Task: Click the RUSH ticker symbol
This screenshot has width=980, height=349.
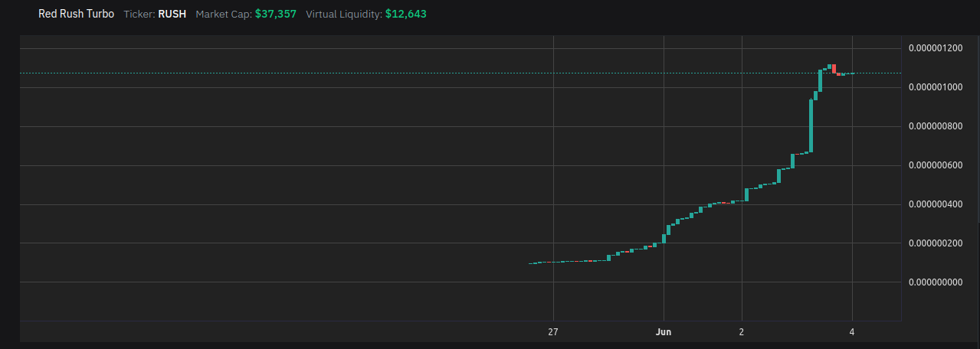Action: point(172,14)
